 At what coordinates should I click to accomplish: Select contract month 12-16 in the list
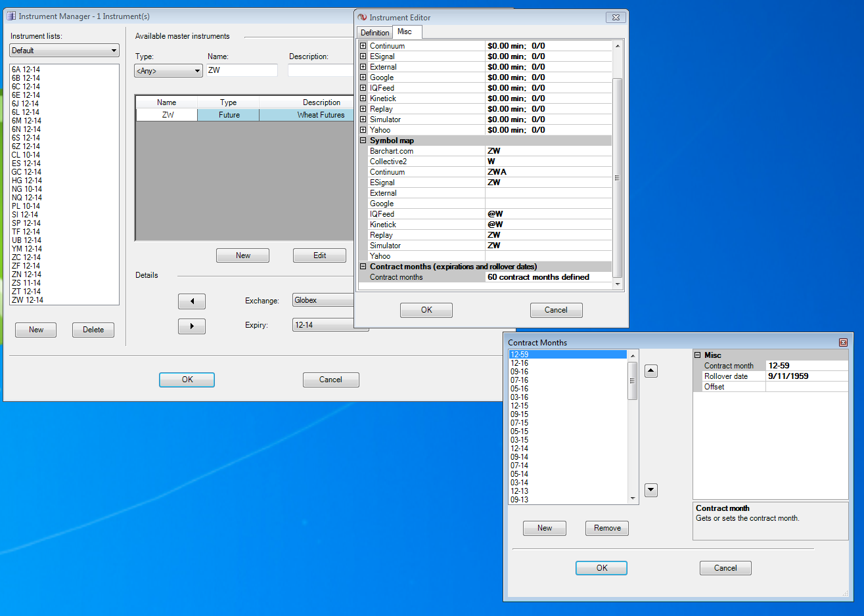(x=520, y=363)
